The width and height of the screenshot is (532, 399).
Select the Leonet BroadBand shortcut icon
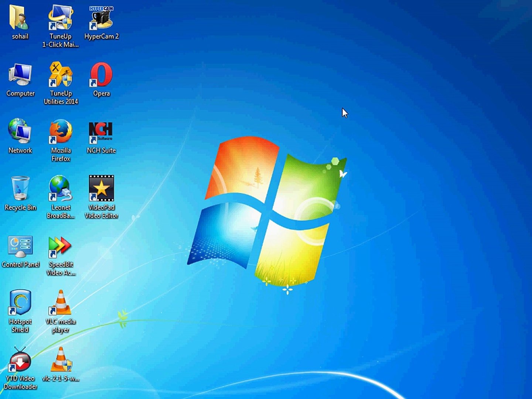61,188
